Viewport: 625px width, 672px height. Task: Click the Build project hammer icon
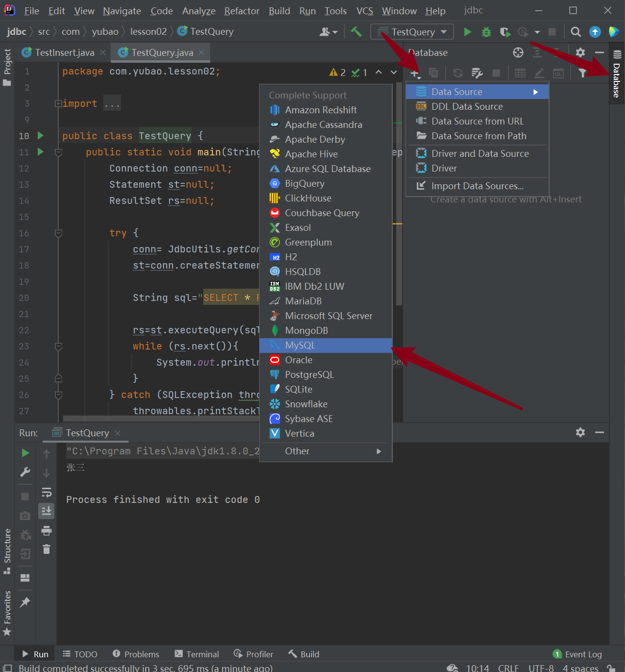(x=356, y=32)
